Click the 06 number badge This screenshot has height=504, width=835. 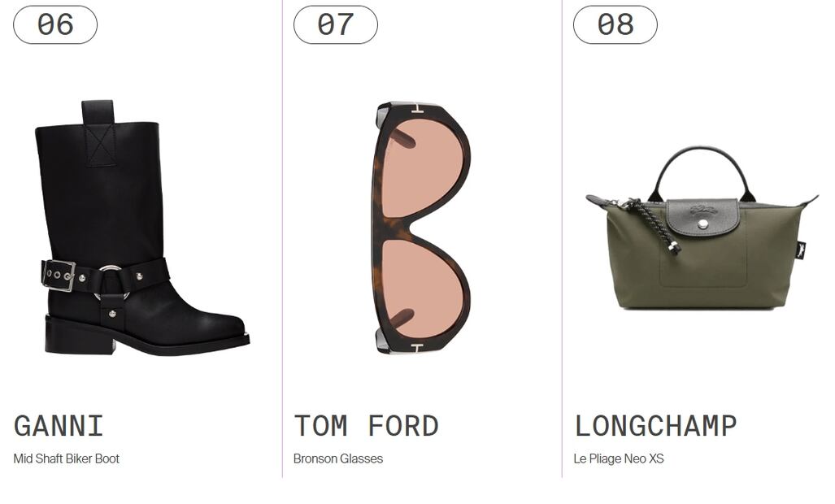click(x=55, y=24)
